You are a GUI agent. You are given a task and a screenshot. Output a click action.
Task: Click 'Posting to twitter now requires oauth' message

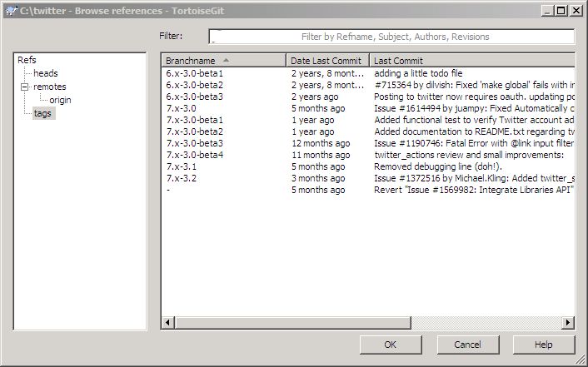[475, 97]
